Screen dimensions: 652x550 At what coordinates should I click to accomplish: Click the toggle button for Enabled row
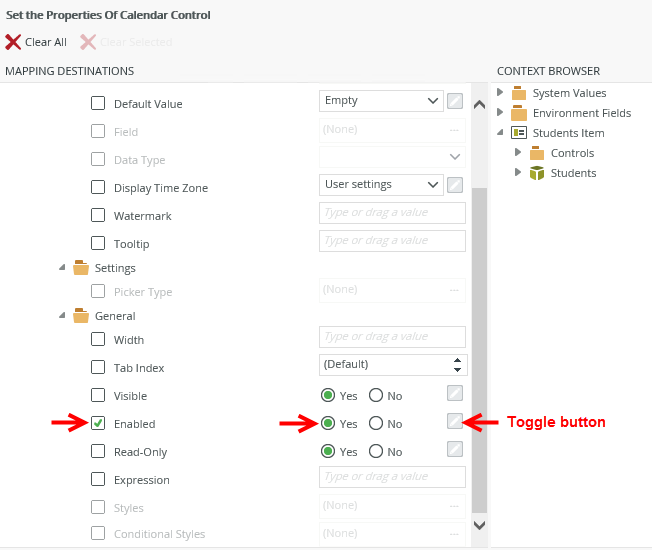point(455,421)
